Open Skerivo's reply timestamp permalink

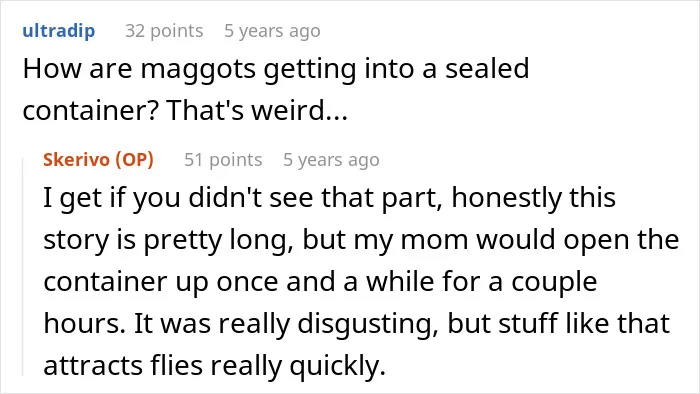point(331,159)
